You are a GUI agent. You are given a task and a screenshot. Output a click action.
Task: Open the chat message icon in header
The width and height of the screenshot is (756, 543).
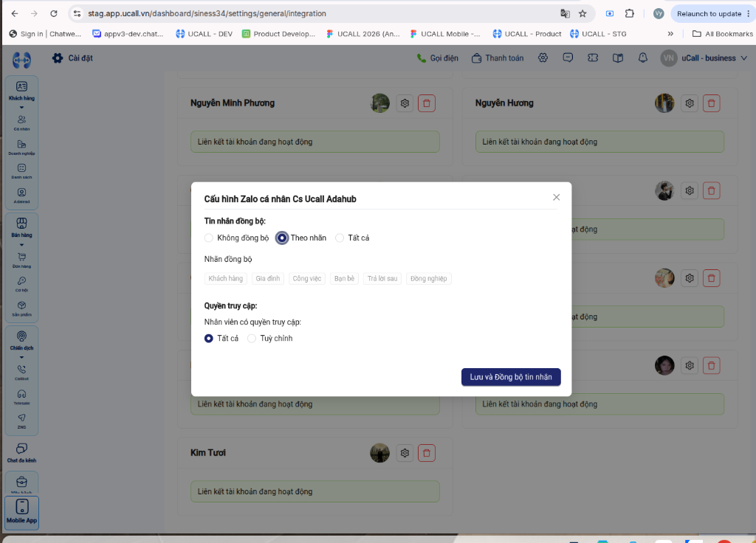point(568,58)
